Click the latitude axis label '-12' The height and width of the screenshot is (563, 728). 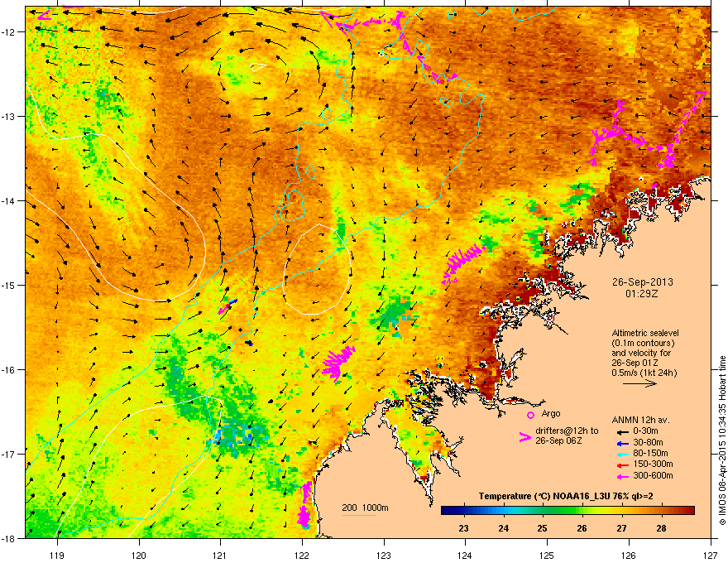point(8,31)
